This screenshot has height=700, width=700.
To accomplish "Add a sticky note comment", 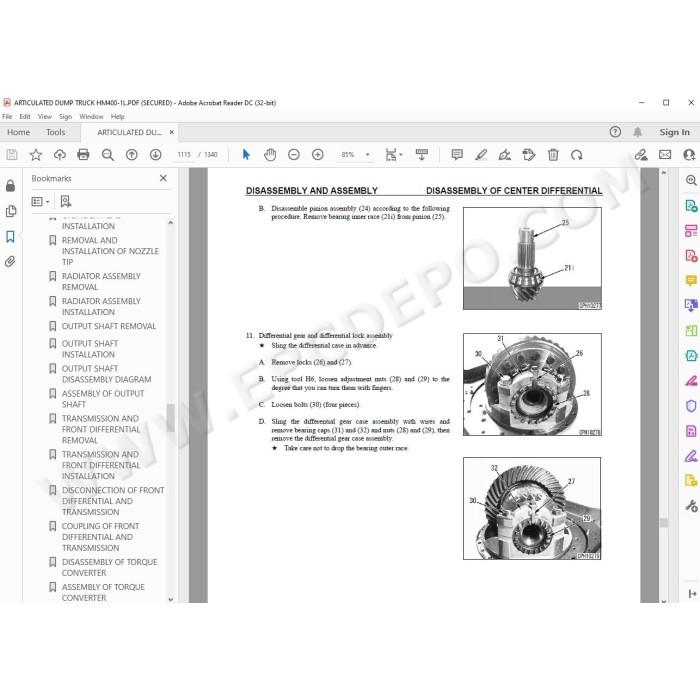I will point(457,155).
